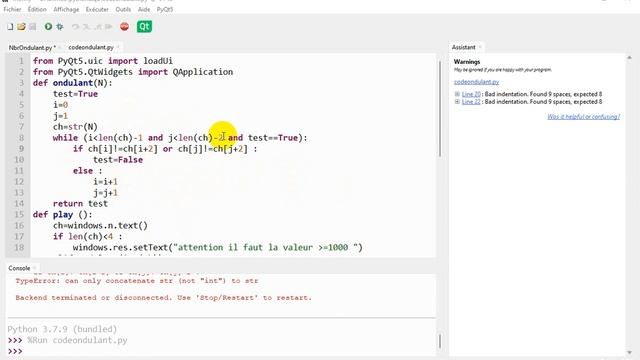Switch to the codeondulant.py editor tab
640x360 pixels.
coord(91,47)
